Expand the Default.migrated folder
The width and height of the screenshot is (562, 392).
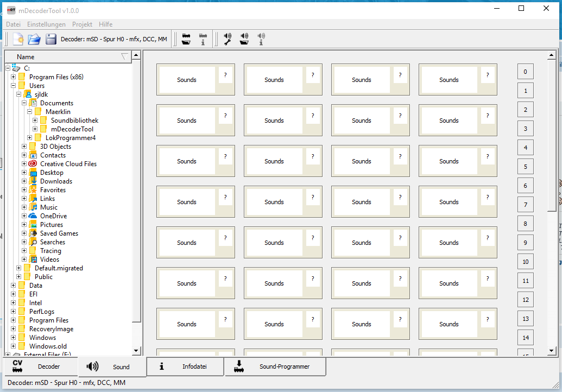click(18, 268)
